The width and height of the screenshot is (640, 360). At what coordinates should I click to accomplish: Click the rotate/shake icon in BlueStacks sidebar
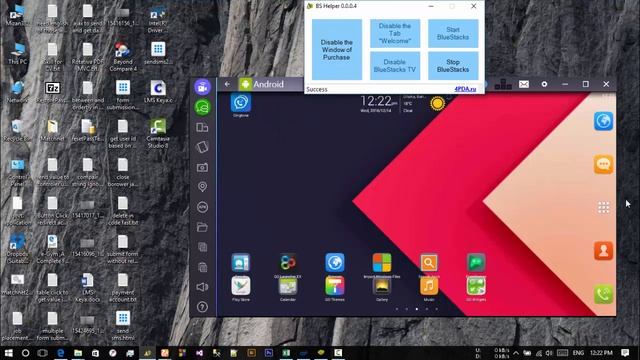click(x=202, y=147)
